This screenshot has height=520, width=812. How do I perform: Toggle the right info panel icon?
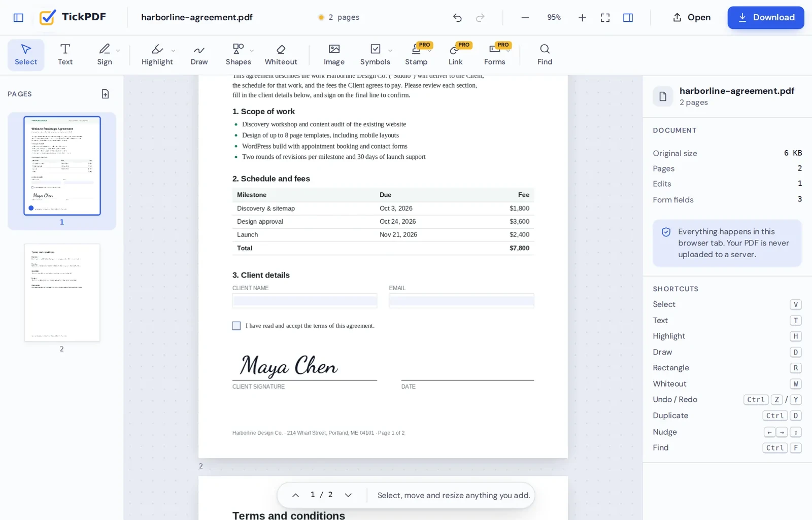(628, 18)
